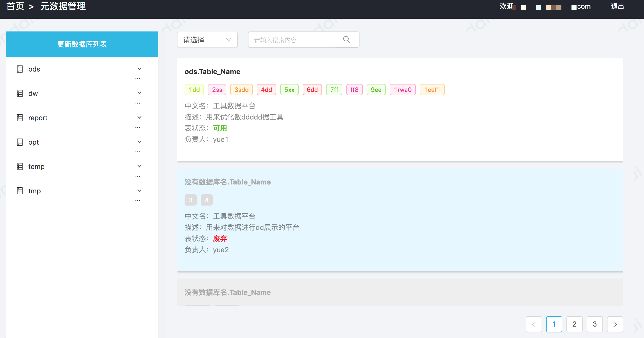Screen dimensions: 644x338
Task: Click the 元数据管理 breadcrumb
Action: pos(63,6)
